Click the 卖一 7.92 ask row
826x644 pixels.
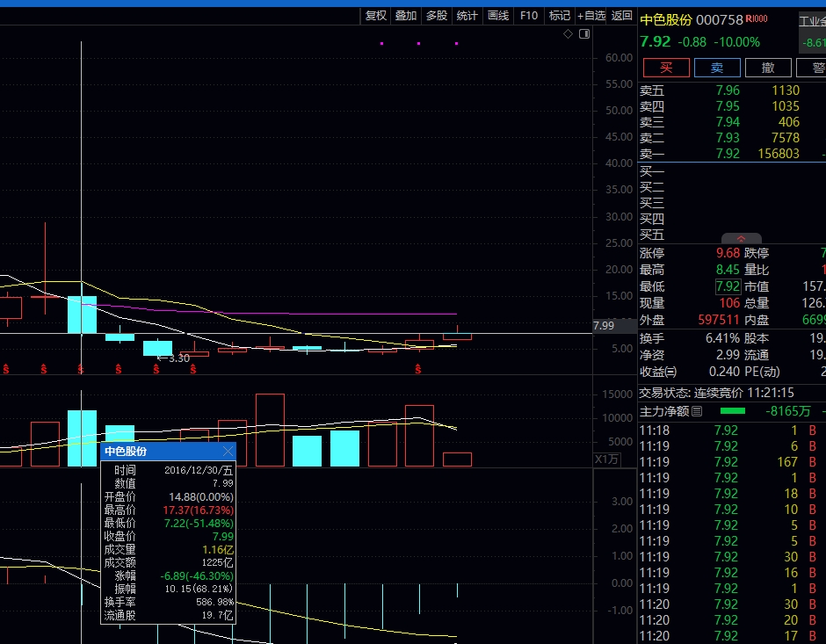click(x=731, y=154)
